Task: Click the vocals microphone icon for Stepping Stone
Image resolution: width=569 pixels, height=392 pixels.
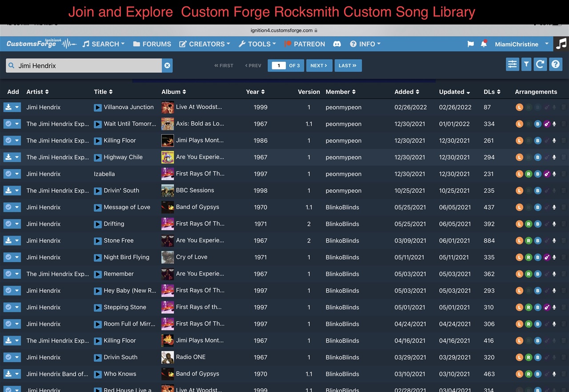Action: coord(554,308)
